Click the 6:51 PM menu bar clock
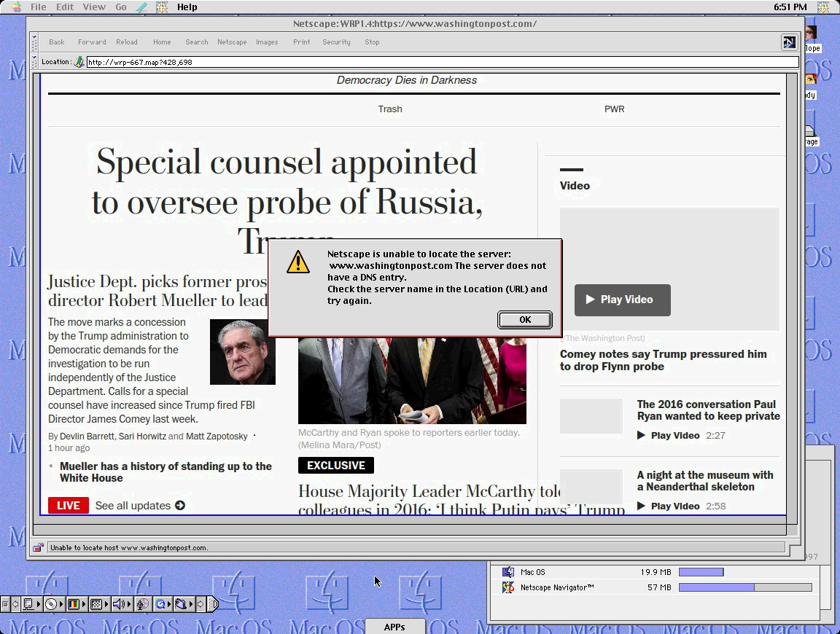 790,7
